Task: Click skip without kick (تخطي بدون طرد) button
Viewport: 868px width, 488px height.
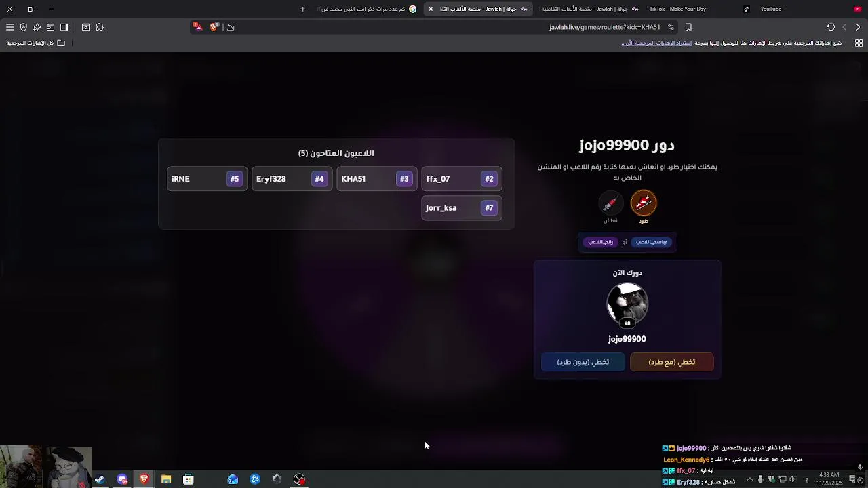Action: pos(583,362)
